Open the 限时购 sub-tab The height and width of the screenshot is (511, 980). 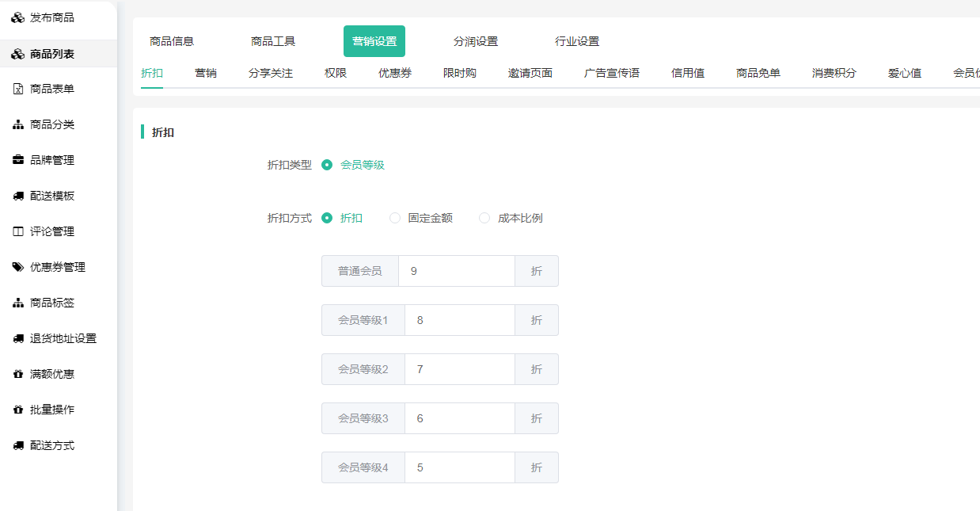pyautogui.click(x=460, y=73)
